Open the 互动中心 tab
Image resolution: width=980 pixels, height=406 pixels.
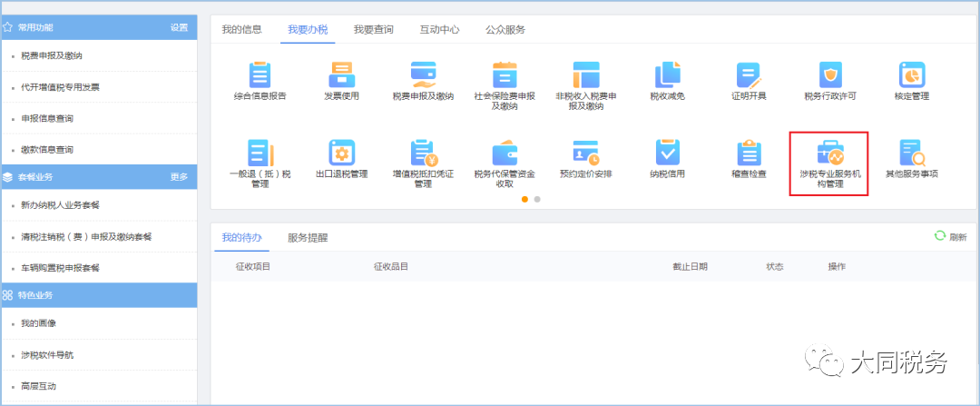coord(439,29)
